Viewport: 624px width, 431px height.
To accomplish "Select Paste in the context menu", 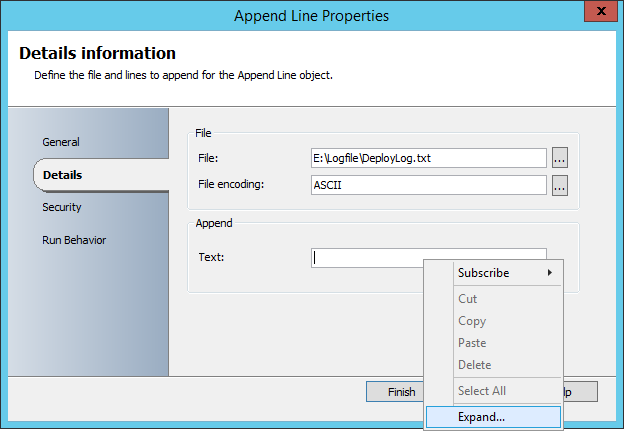I will (x=472, y=343).
